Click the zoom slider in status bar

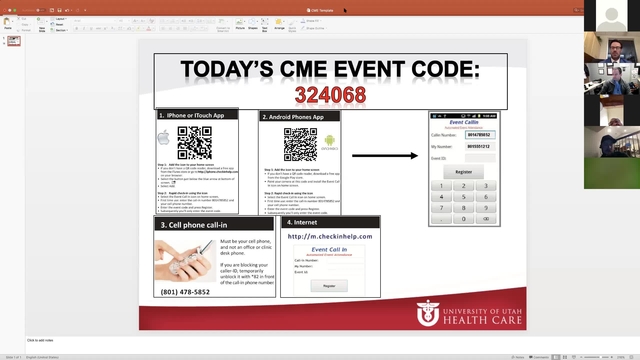pos(596,357)
